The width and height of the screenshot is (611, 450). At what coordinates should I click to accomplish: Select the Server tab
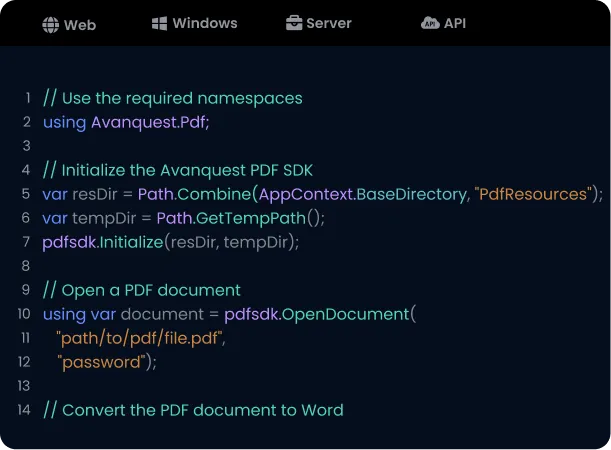click(318, 23)
